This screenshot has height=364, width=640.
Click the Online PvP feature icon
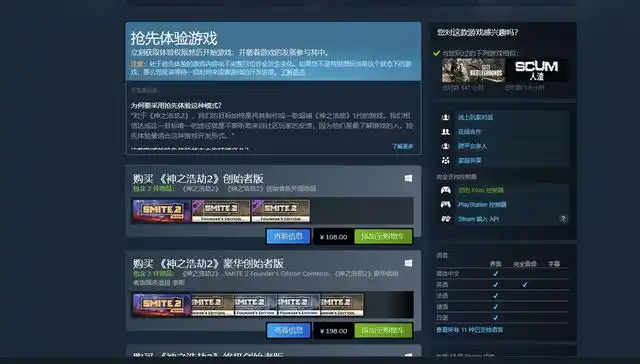[x=446, y=117]
